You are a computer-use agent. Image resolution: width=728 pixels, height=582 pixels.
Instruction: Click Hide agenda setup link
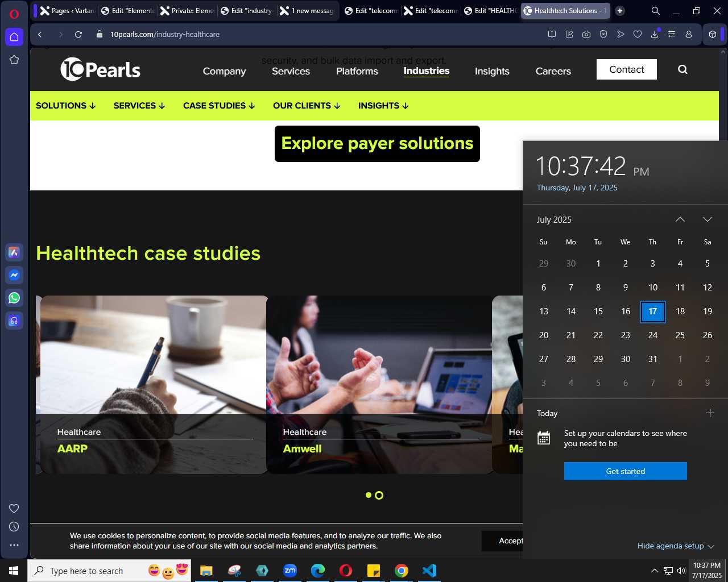(x=675, y=546)
